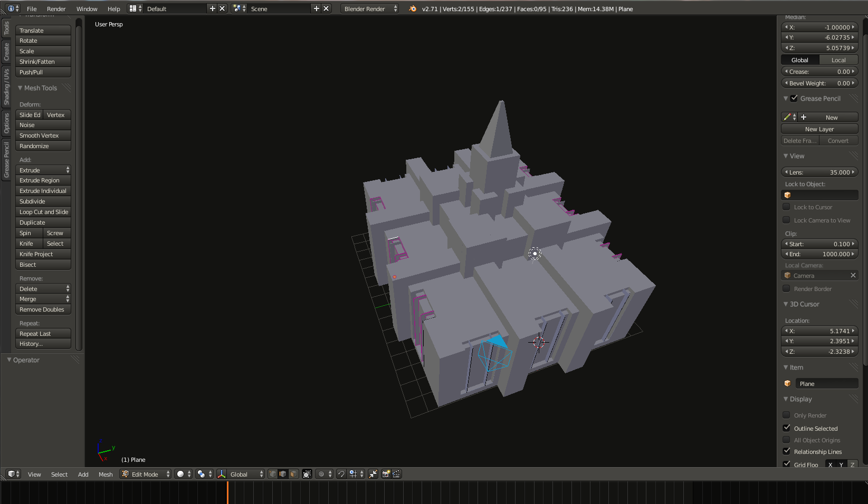Click OpenGL render animation clapper icon
Image resolution: width=868 pixels, height=504 pixels.
[396, 474]
